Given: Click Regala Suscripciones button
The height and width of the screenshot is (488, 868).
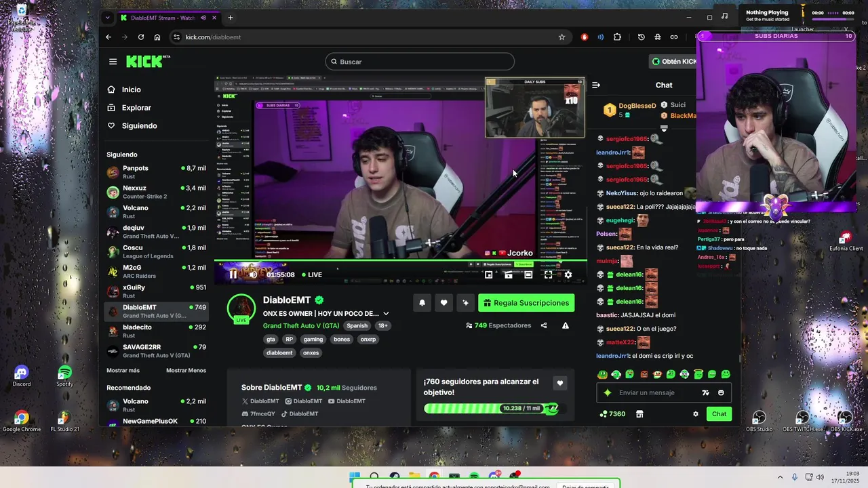Looking at the screenshot, I should click(x=526, y=303).
